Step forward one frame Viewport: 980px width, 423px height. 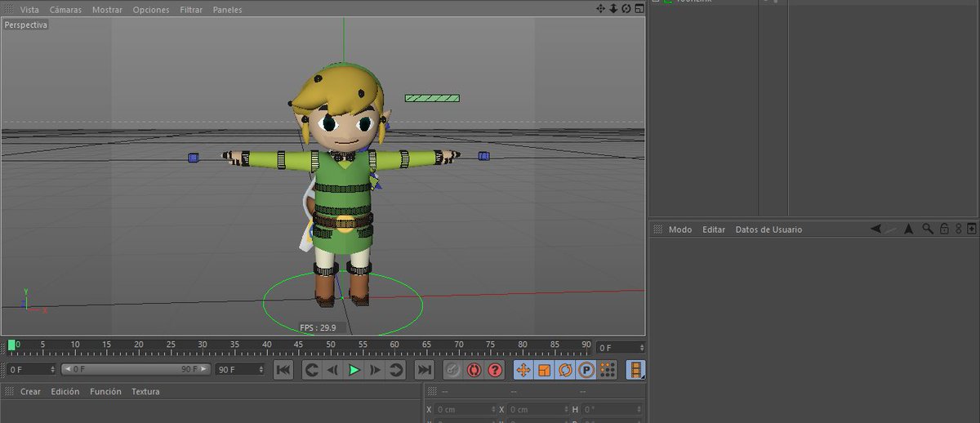point(375,370)
